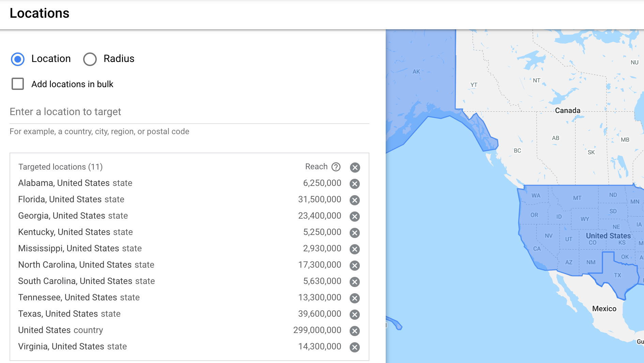This screenshot has height=363, width=644.
Task: Remove Virginia from targeted locations
Action: pos(355,347)
